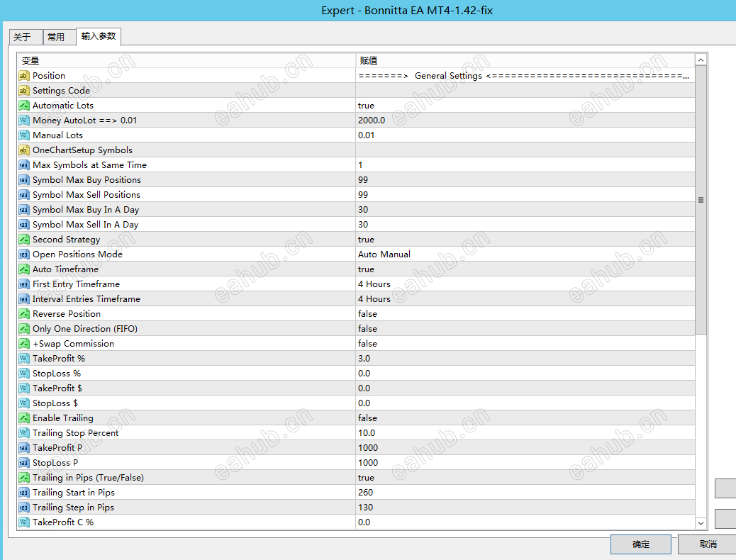Screen dimensions: 736x560
Task: Select the TakeProfit P row label
Action: pyautogui.click(x=57, y=448)
